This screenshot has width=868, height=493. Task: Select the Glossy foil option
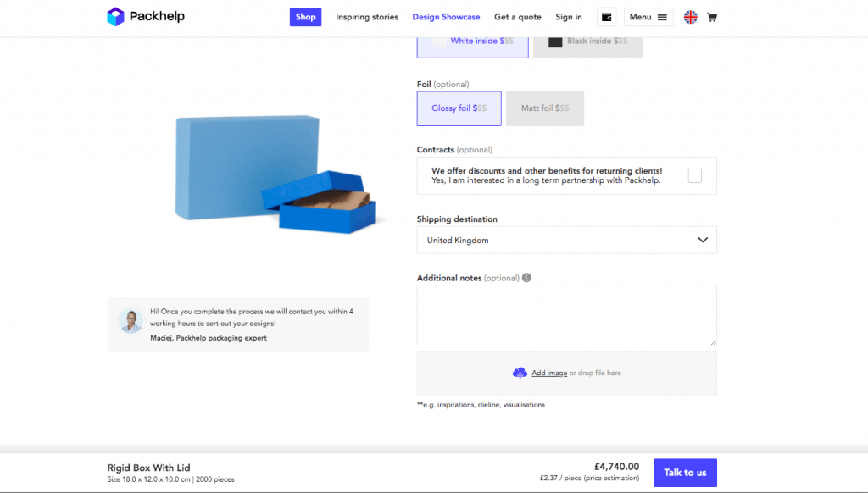pyautogui.click(x=459, y=108)
